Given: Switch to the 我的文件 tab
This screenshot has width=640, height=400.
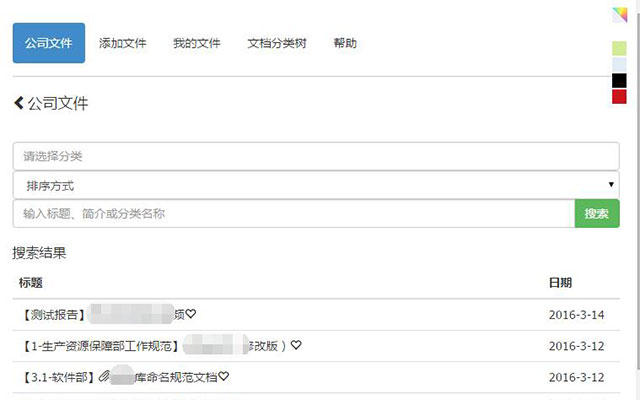Looking at the screenshot, I should pyautogui.click(x=196, y=43).
